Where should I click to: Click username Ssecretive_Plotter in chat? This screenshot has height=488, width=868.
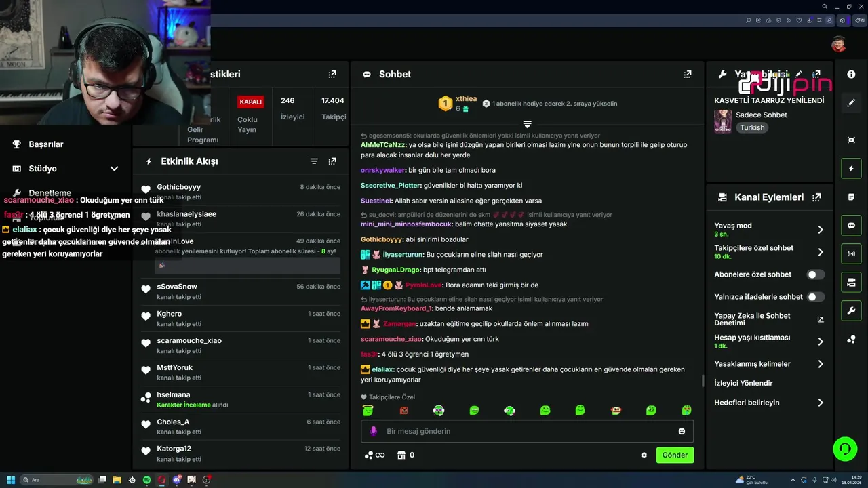[x=391, y=186]
